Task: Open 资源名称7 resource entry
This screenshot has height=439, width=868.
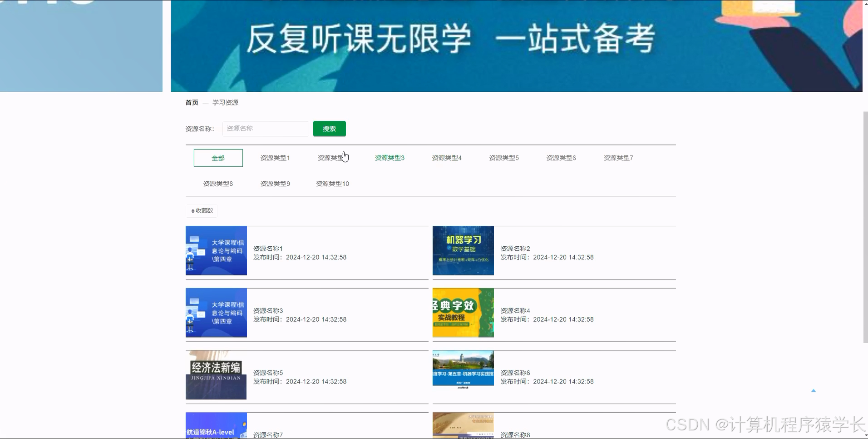Action: (x=268, y=434)
